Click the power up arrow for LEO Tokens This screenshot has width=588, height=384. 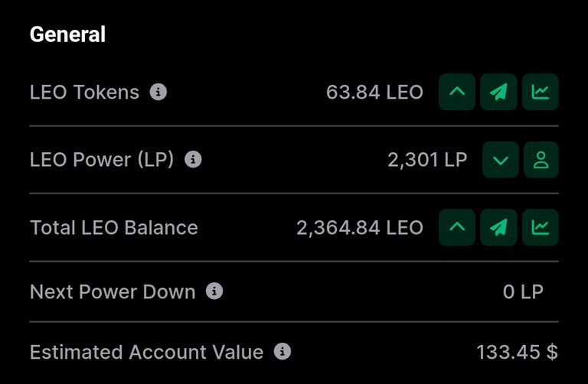pyautogui.click(x=457, y=92)
